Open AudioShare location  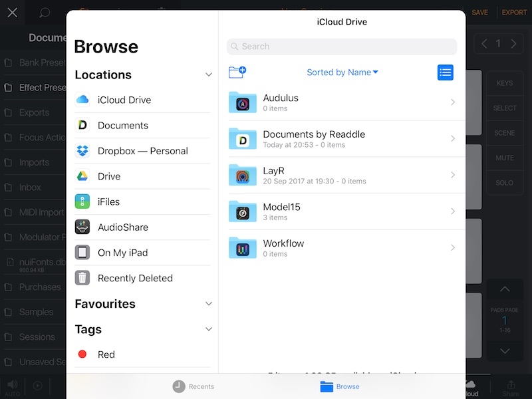pos(142,227)
